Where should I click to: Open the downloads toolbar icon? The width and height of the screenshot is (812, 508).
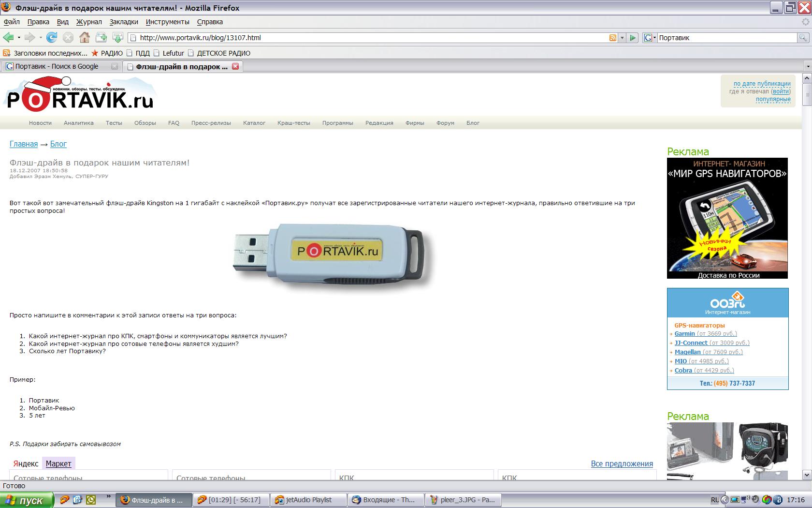(x=117, y=37)
